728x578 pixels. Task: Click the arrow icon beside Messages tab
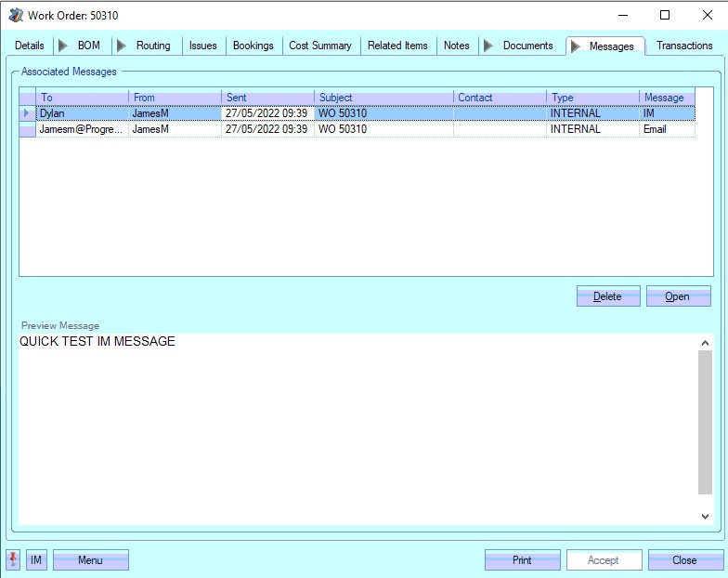click(x=576, y=46)
